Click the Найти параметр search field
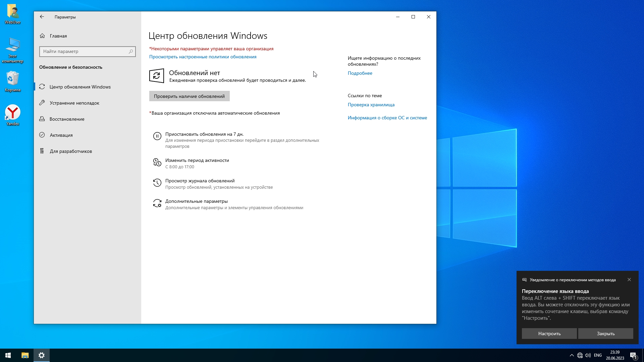This screenshot has width=644, height=362. [x=84, y=51]
